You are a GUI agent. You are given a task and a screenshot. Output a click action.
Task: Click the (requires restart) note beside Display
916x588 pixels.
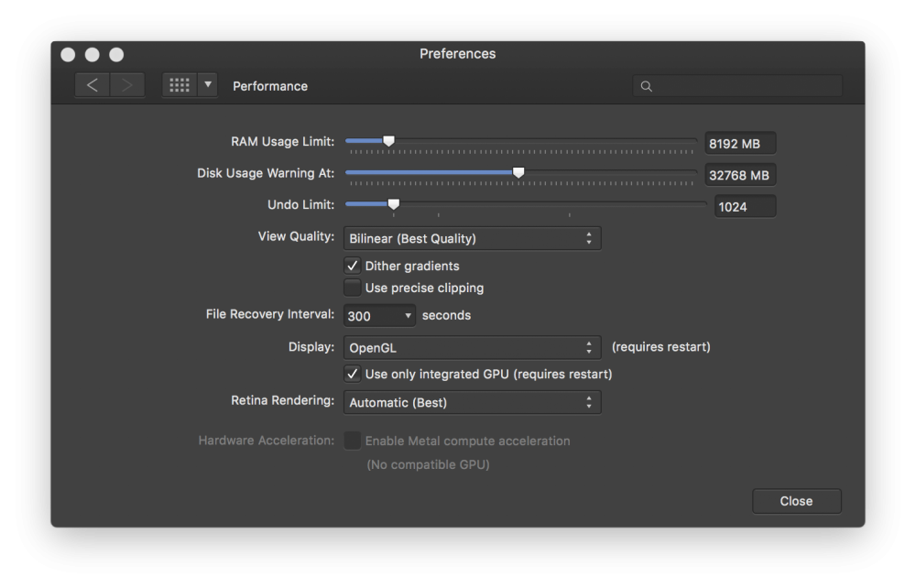click(660, 347)
